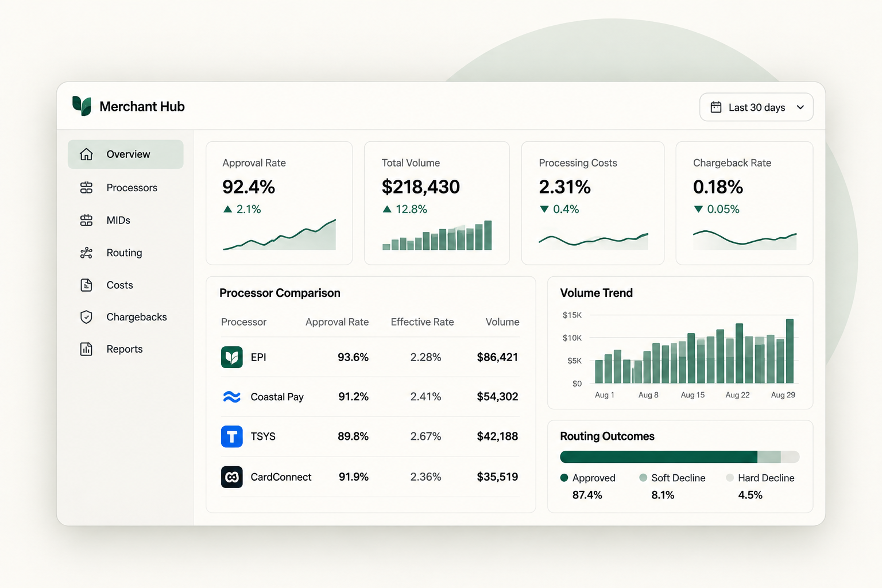Click the Hard Decline legend dot
Viewport: 882px width, 588px height.
coord(730,478)
